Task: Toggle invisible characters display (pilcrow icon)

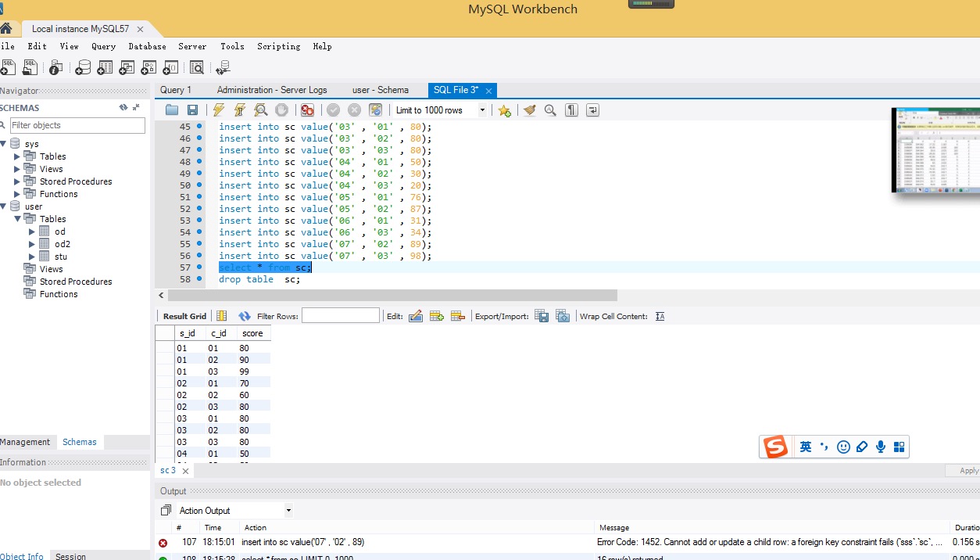Action: (x=571, y=110)
